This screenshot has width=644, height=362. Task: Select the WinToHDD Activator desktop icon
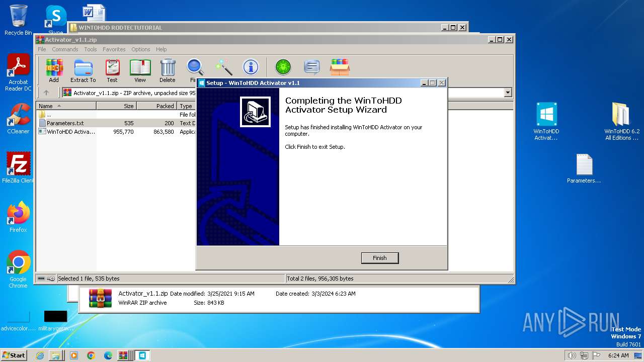[x=546, y=121]
